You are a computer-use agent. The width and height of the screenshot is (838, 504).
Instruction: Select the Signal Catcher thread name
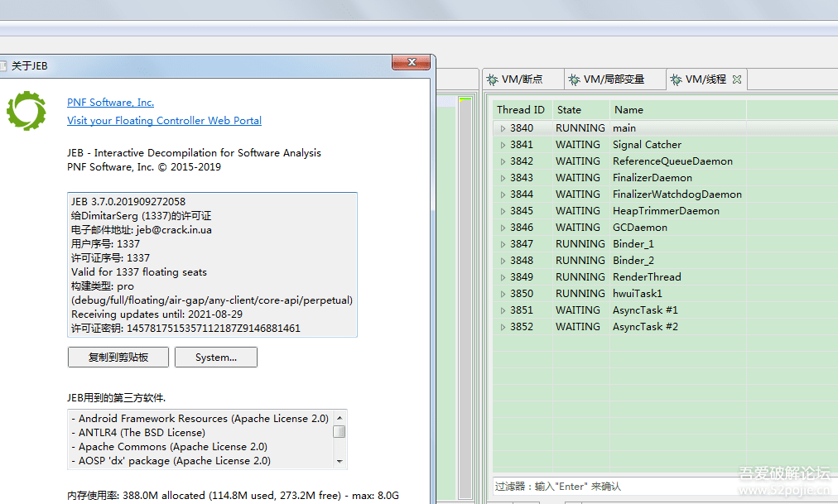click(x=648, y=145)
